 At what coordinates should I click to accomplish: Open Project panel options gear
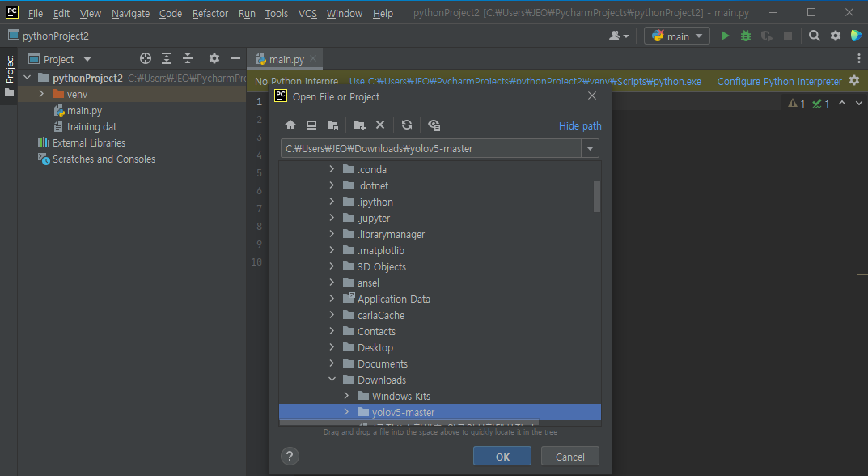(x=214, y=58)
